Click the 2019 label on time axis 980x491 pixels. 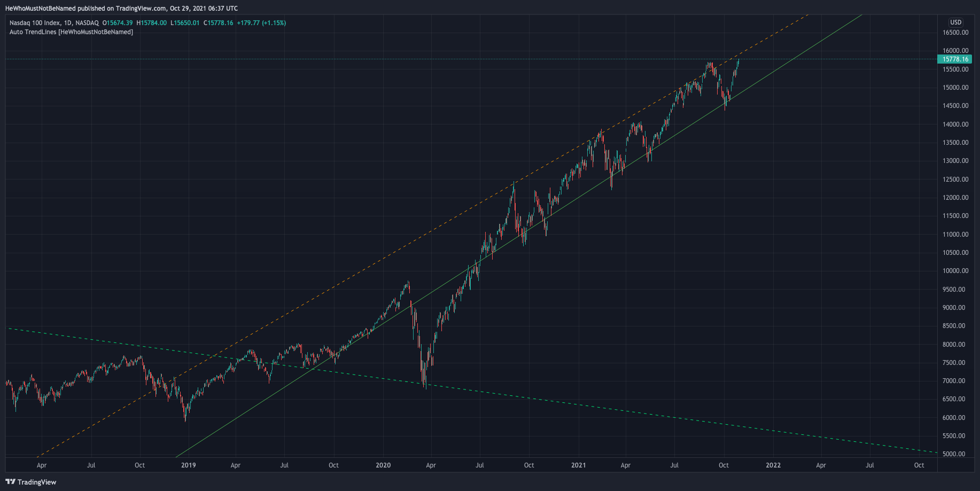click(189, 465)
